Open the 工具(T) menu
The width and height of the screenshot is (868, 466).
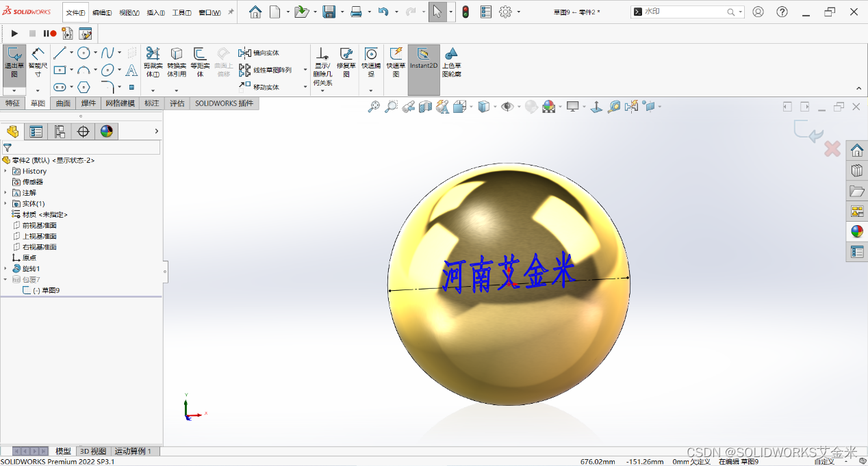pos(182,12)
